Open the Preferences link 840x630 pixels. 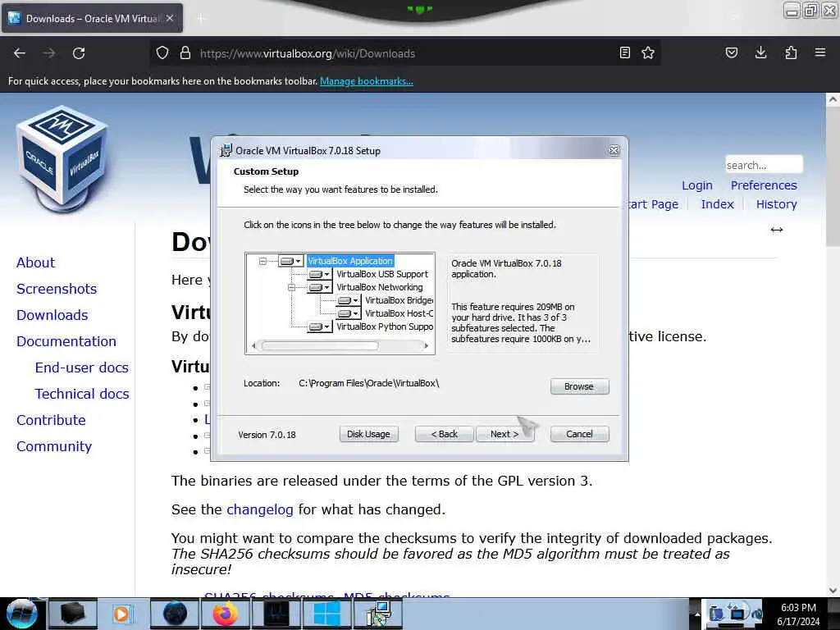point(764,185)
